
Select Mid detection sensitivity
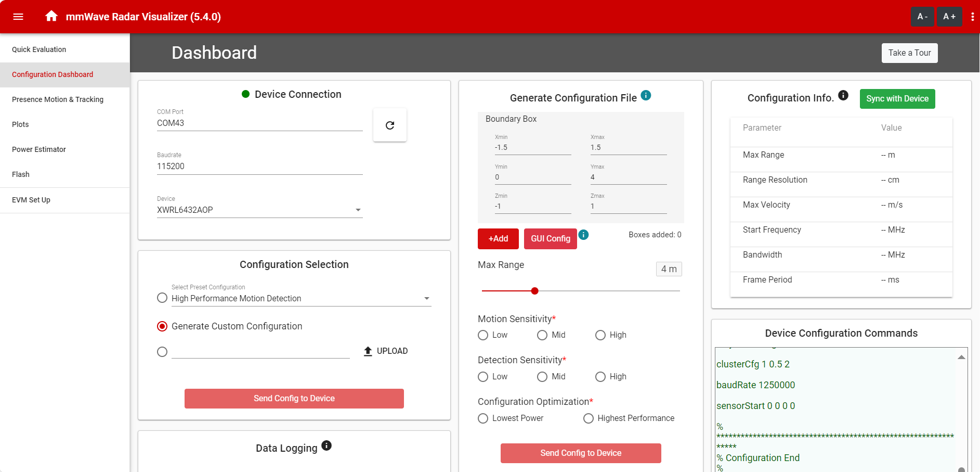point(542,377)
